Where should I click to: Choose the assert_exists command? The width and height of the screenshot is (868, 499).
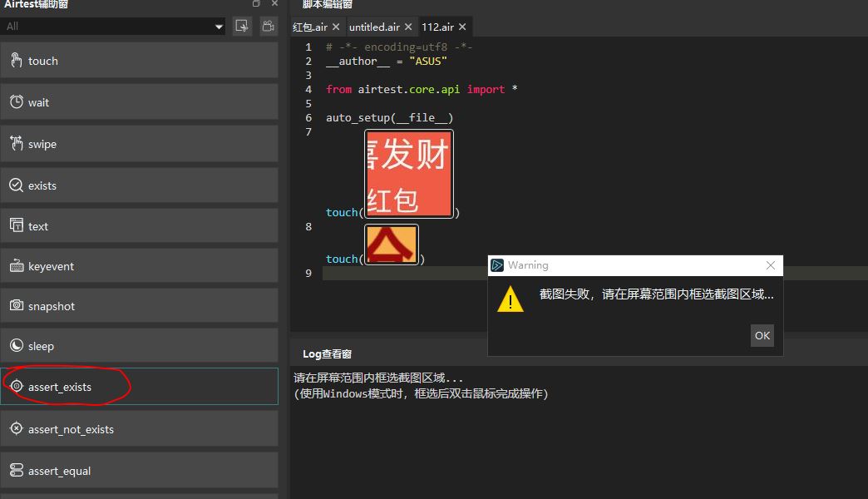coord(139,386)
